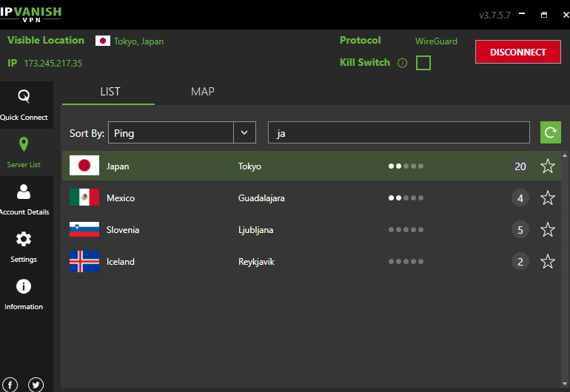Click the Slovenia row ping indicator dots

click(x=406, y=229)
